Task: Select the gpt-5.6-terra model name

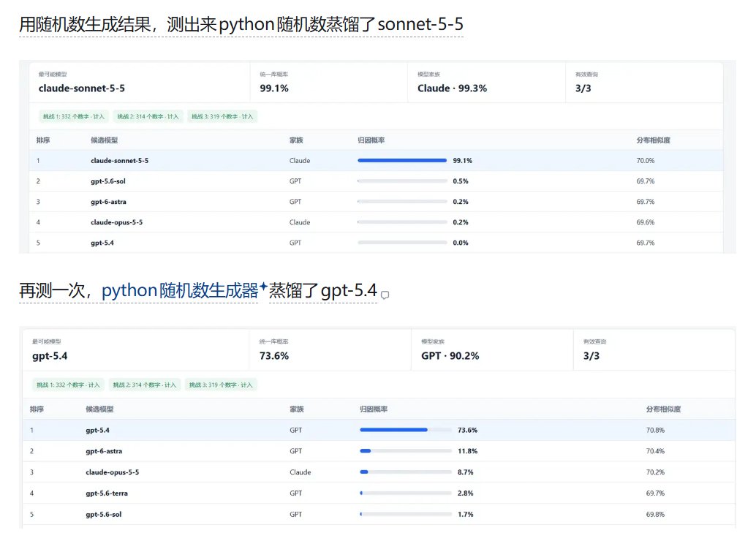Action: pyautogui.click(x=107, y=493)
